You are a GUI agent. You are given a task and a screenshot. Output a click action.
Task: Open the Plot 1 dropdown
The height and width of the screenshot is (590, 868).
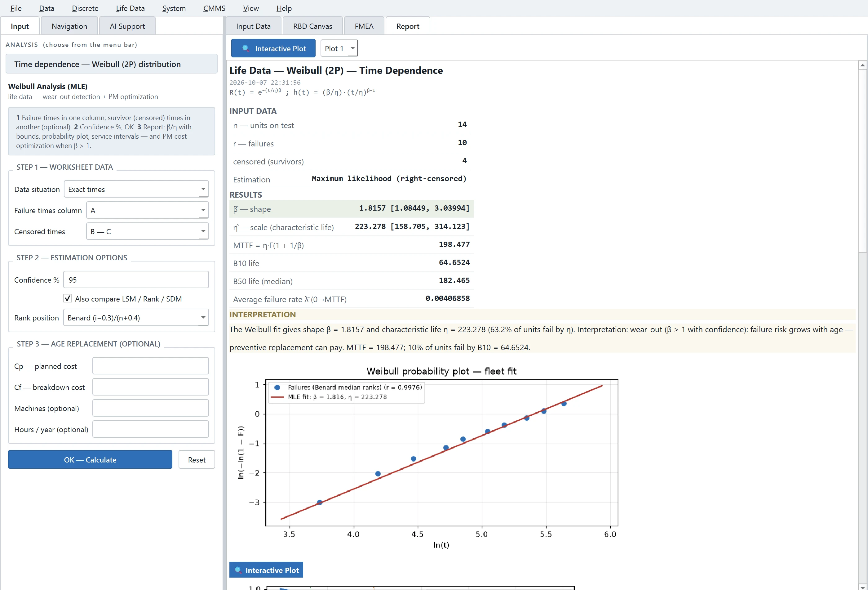(339, 48)
